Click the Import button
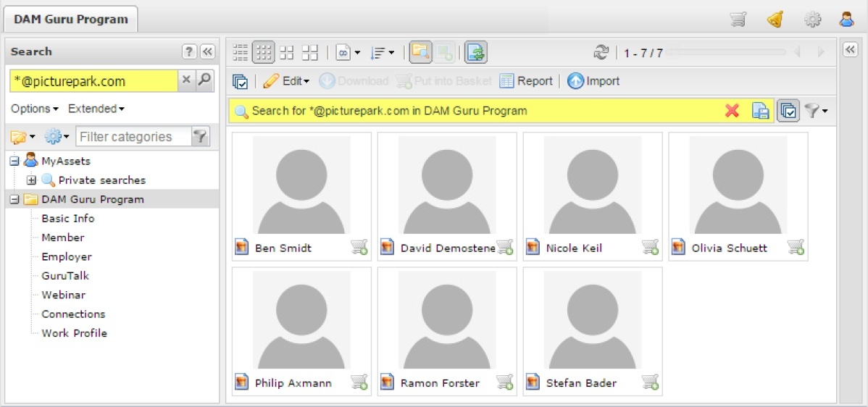This screenshot has width=868, height=407. pyautogui.click(x=593, y=81)
